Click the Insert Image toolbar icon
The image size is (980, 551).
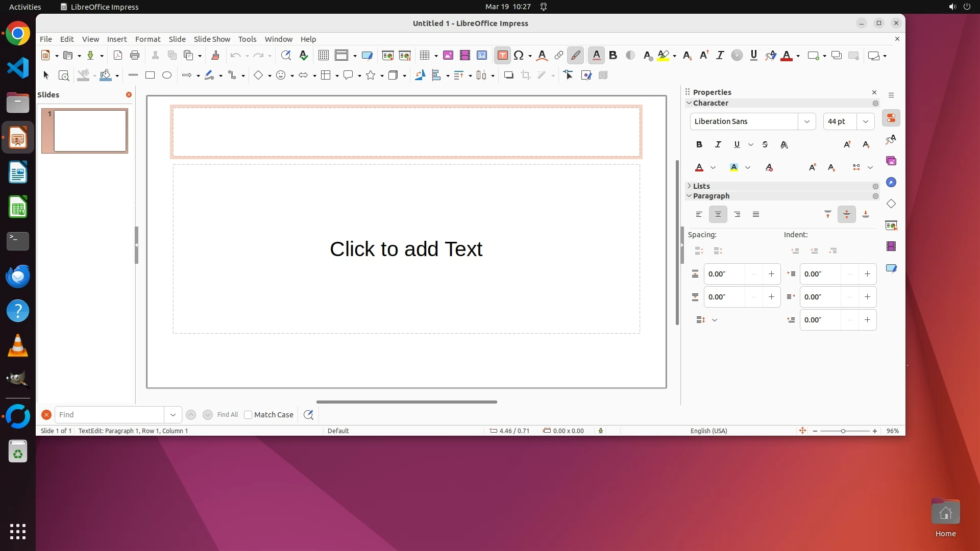[448, 56]
